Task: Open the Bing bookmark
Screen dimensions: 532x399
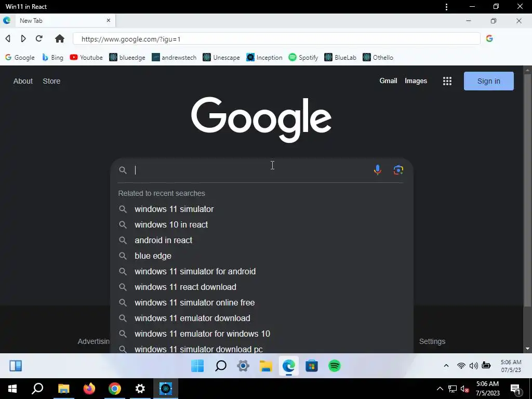Action: (x=52, y=57)
